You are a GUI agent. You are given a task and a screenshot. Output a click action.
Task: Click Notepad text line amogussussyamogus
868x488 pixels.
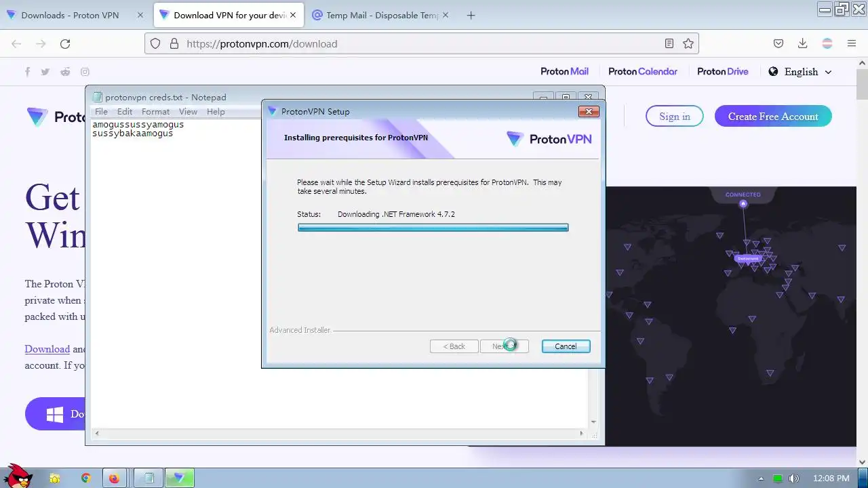click(x=138, y=125)
